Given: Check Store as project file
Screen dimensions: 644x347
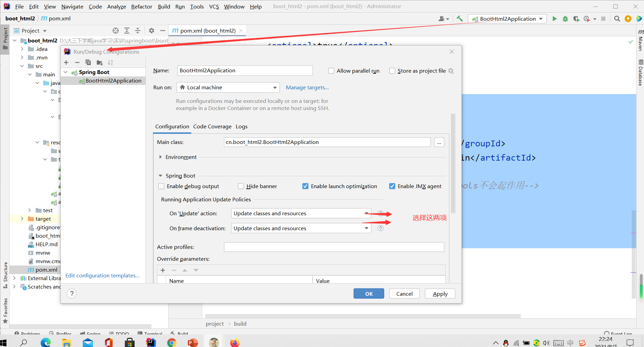Looking at the screenshot, I should (x=392, y=71).
